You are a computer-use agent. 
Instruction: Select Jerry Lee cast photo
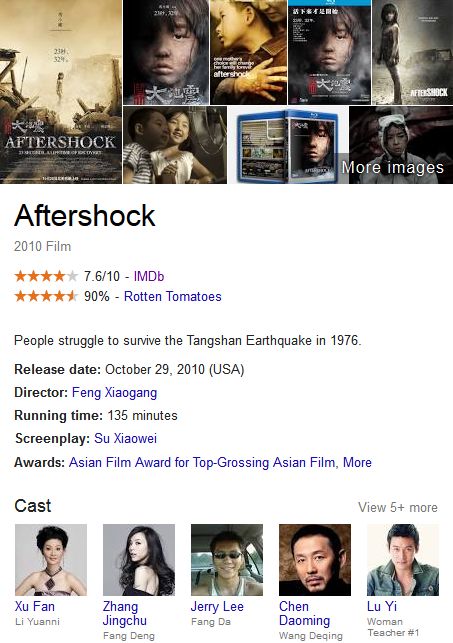(227, 560)
